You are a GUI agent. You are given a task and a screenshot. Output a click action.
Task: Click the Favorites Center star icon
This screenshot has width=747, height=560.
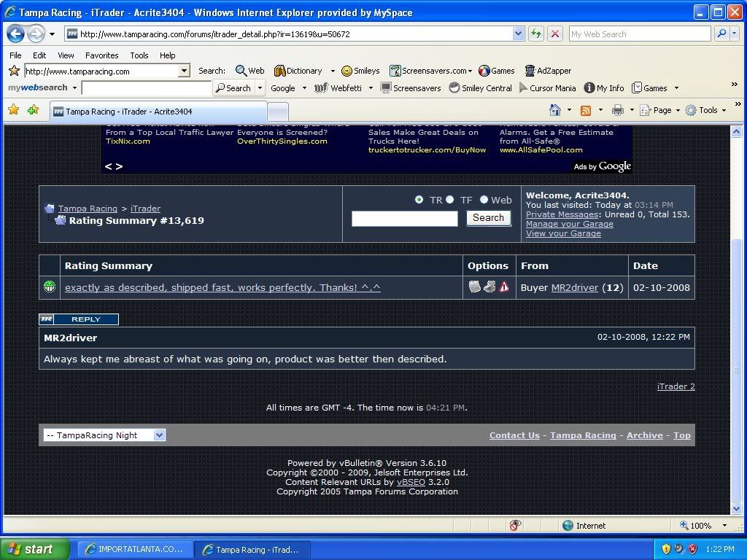tap(13, 110)
